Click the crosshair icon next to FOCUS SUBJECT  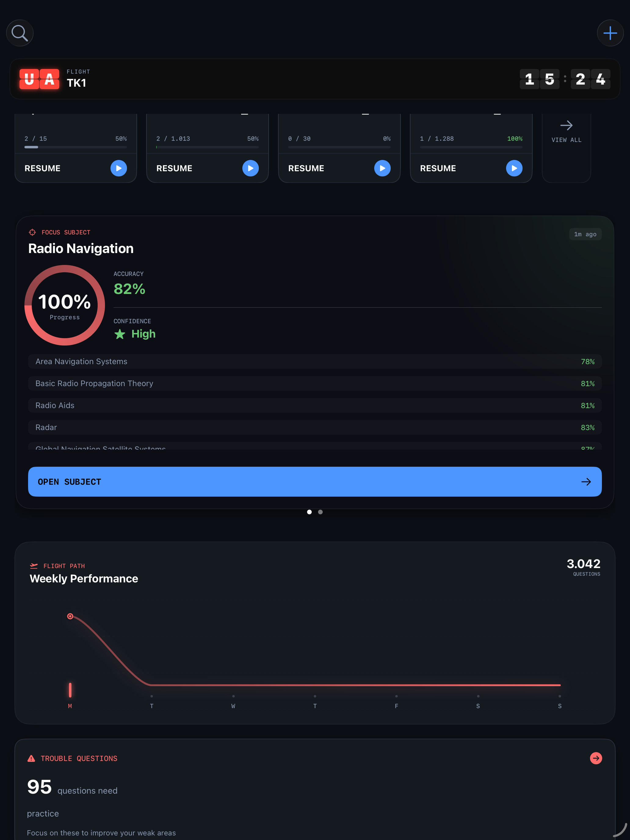(x=32, y=232)
